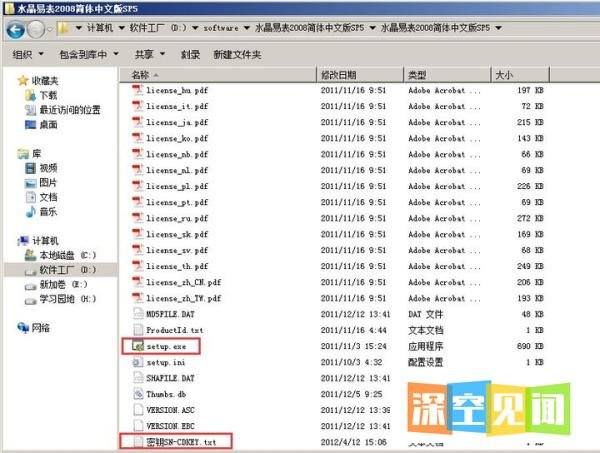Click the greyed Forward navigation arrow
This screenshot has height=453, width=600.
[36, 29]
